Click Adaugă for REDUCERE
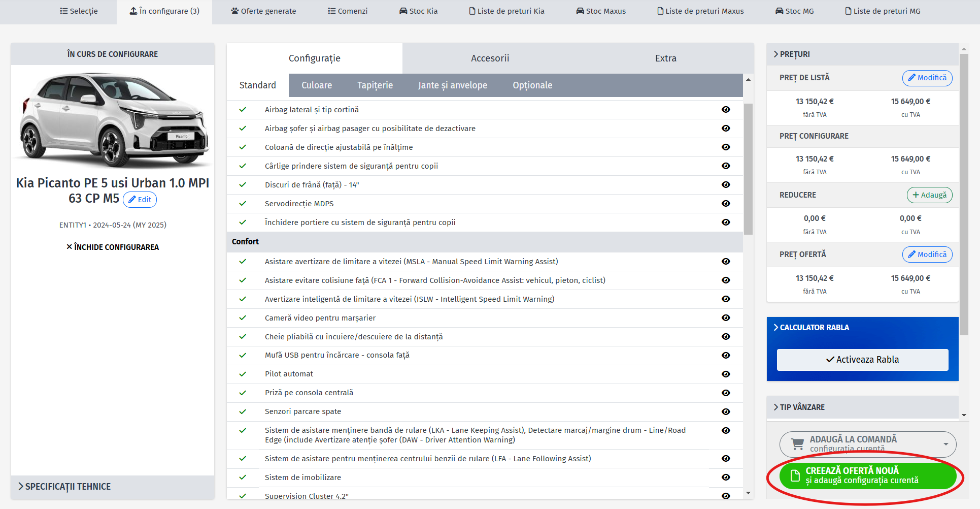Image resolution: width=980 pixels, height=509 pixels. coord(929,195)
